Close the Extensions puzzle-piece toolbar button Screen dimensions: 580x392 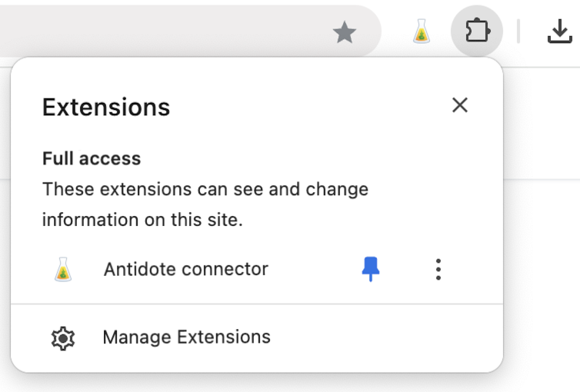click(x=477, y=32)
